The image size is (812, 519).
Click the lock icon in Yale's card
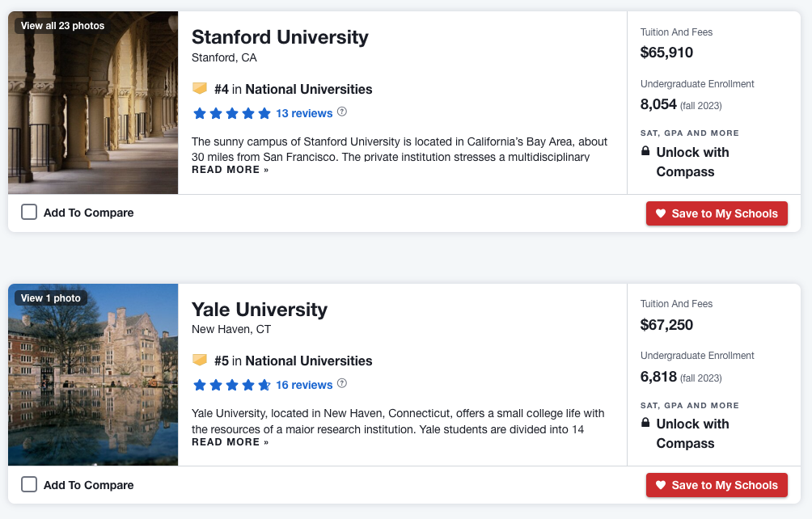[645, 423]
